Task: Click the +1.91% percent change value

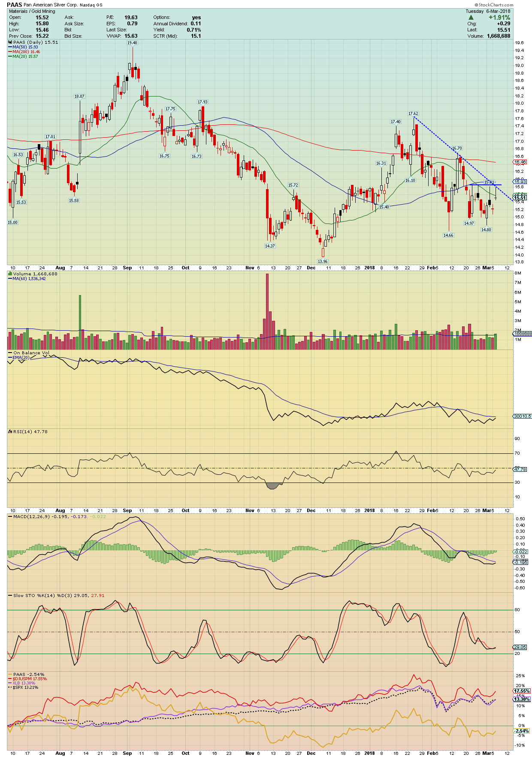Action: (499, 18)
